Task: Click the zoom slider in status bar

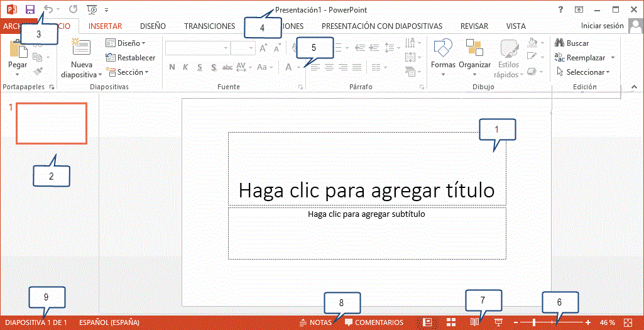Action: pos(535,322)
